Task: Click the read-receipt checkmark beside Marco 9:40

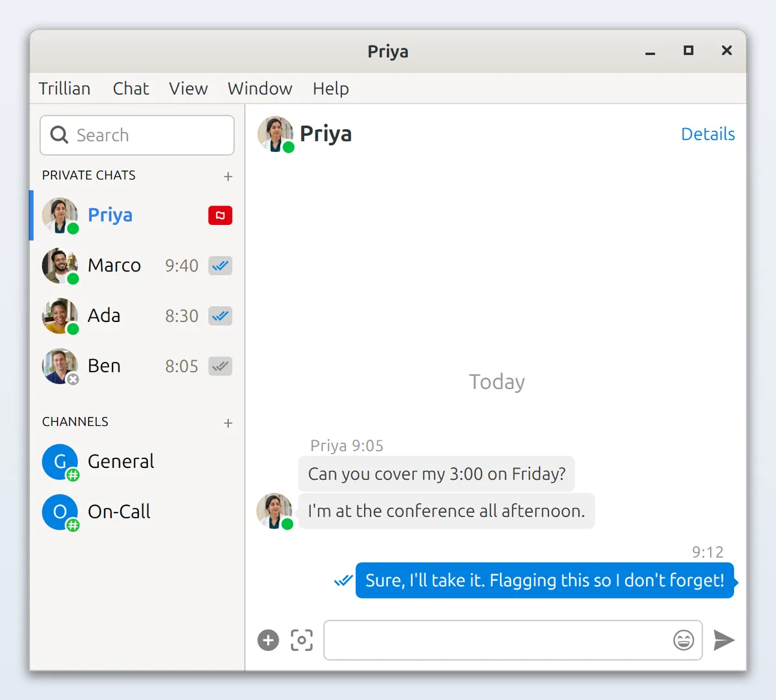Action: (220, 266)
